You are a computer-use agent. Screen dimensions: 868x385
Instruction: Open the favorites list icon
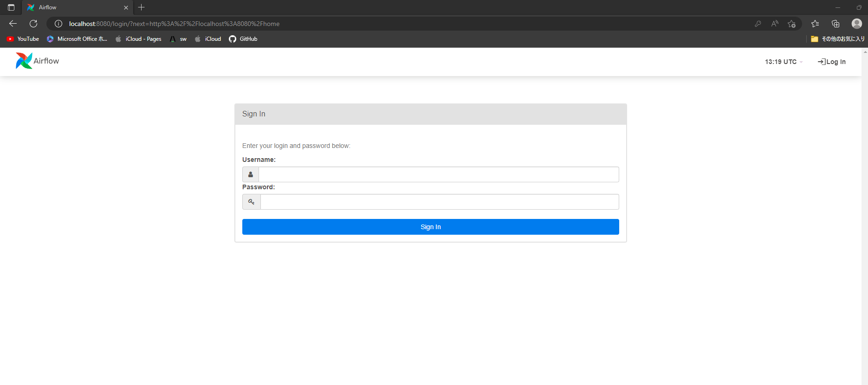pyautogui.click(x=815, y=24)
